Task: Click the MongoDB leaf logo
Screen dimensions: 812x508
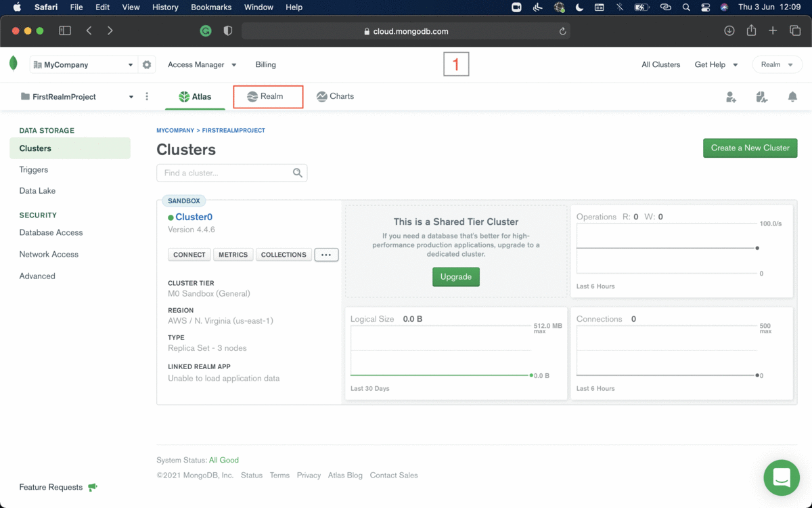Action: click(x=13, y=62)
